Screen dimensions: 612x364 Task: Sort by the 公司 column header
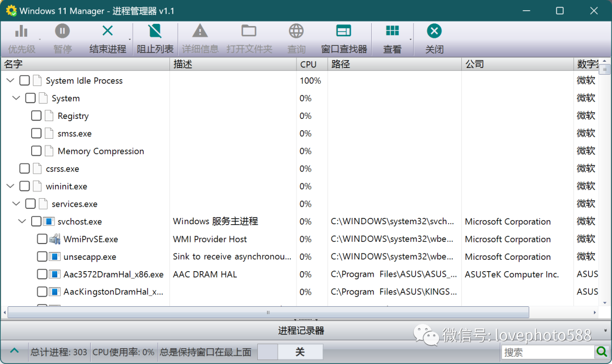point(517,64)
